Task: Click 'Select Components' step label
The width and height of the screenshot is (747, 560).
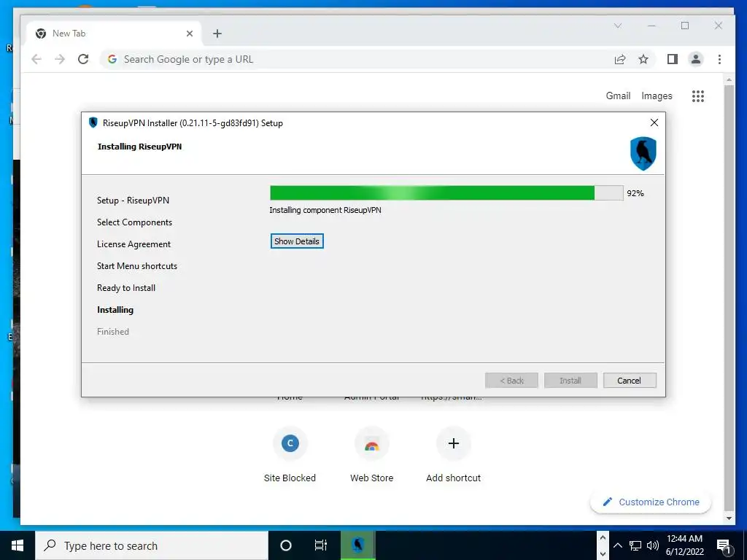Action: pos(134,222)
